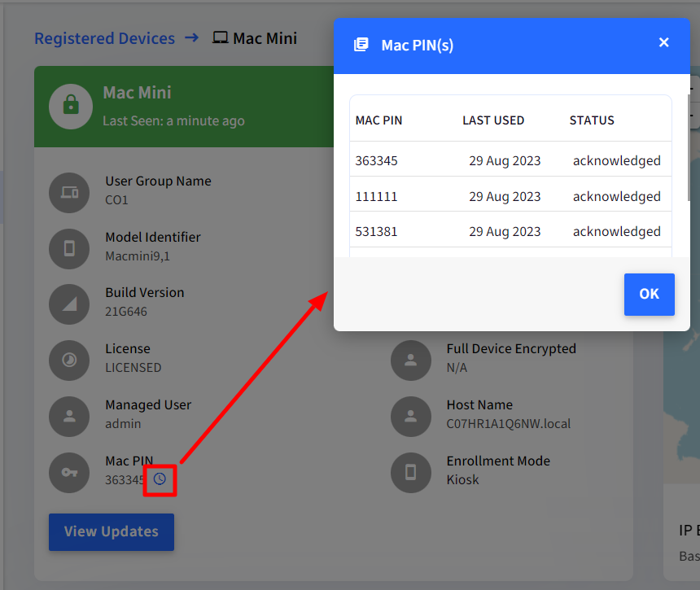Image resolution: width=700 pixels, height=590 pixels.
Task: Click the Kiosk enrollment mode value
Action: [x=462, y=480]
